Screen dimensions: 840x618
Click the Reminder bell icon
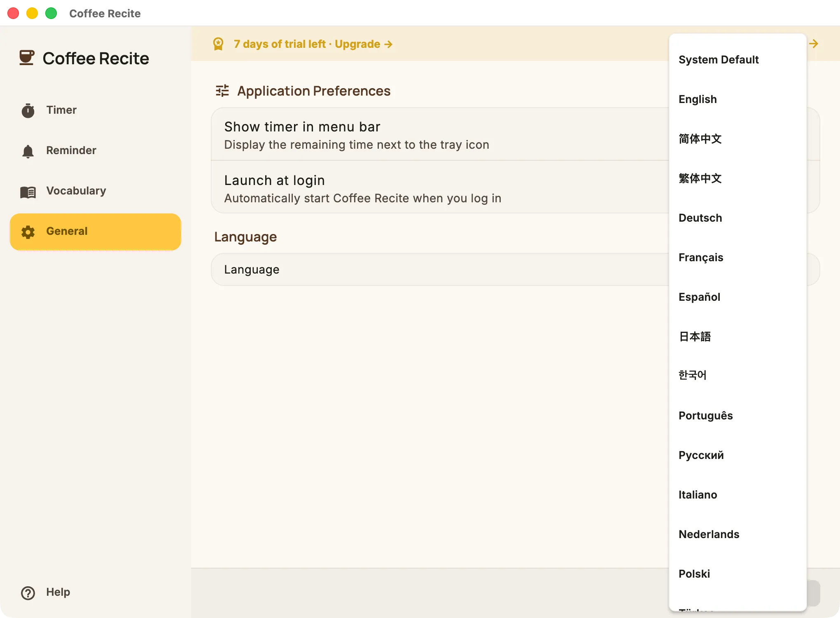point(28,151)
